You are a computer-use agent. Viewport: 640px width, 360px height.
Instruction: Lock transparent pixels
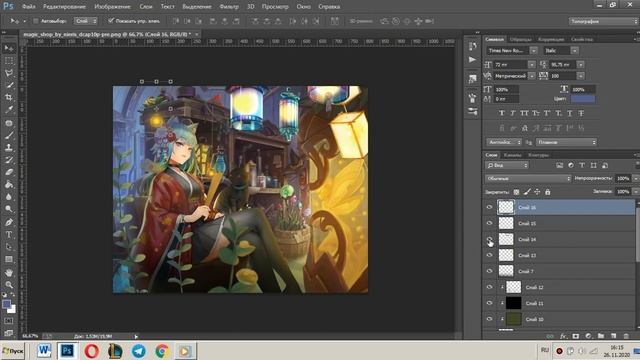(x=516, y=192)
